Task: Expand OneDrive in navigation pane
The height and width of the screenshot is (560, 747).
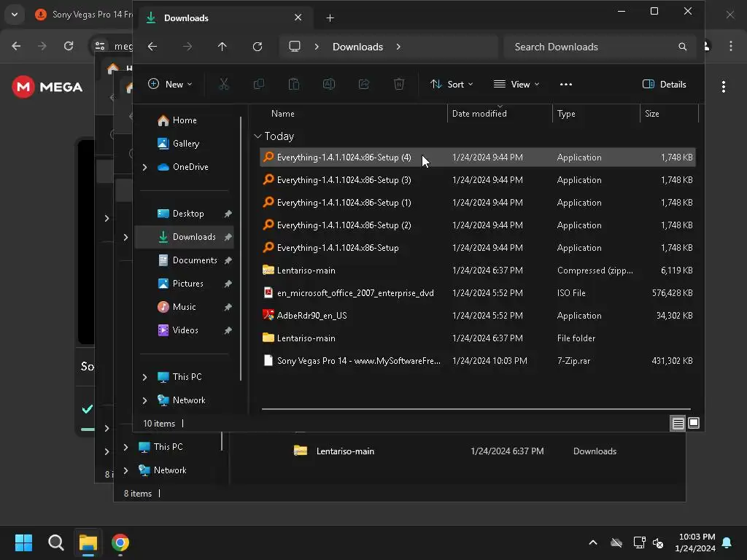Action: 145,167
